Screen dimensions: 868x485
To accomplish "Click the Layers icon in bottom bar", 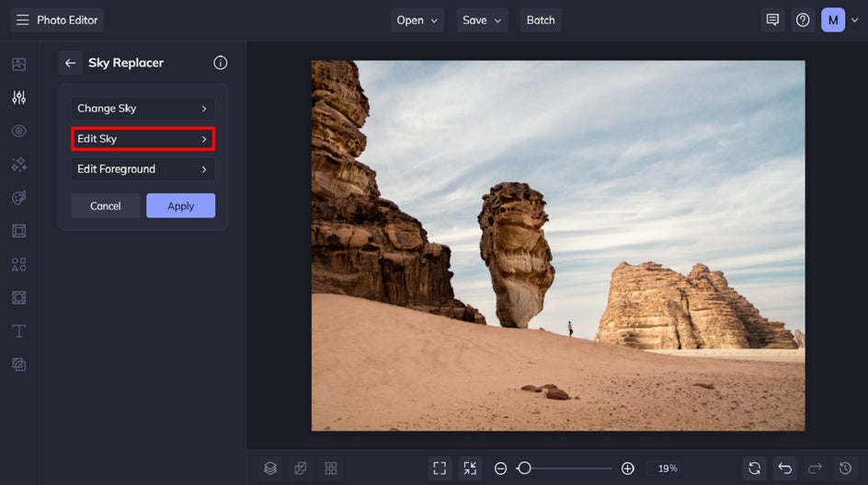I will coord(270,468).
